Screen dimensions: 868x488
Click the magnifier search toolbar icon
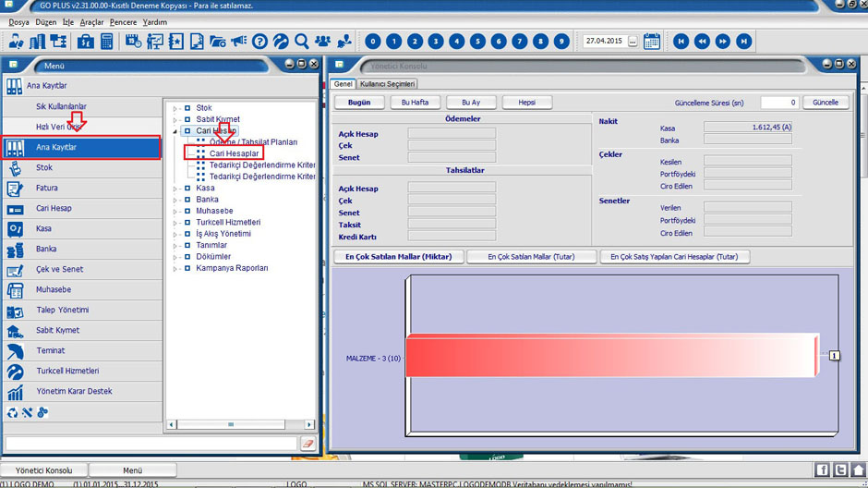(x=302, y=42)
